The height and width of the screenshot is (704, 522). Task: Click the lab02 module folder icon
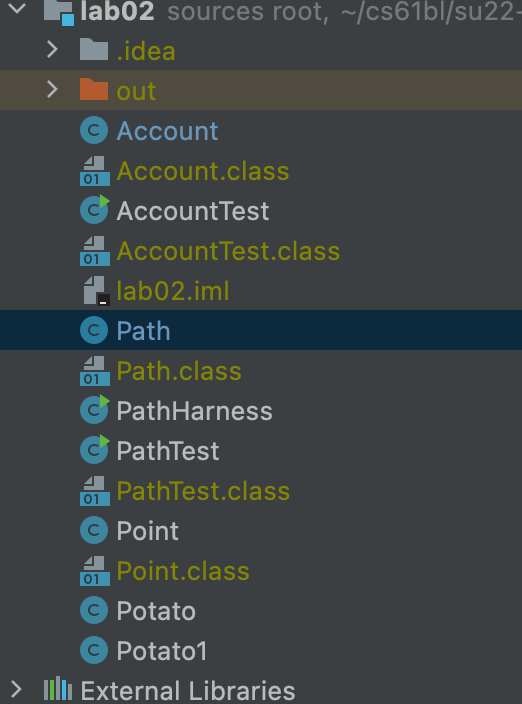pyautogui.click(x=59, y=12)
